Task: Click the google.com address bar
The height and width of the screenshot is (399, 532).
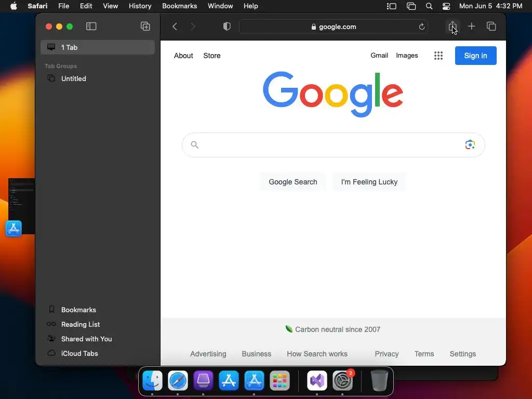Action: [333, 26]
